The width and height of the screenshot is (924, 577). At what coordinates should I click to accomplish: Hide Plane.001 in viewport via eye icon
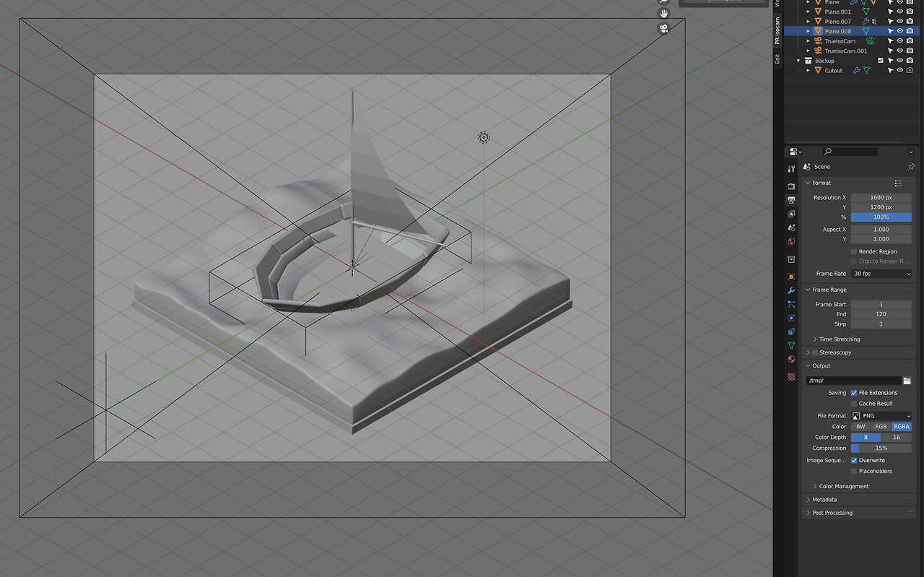[x=900, y=12]
